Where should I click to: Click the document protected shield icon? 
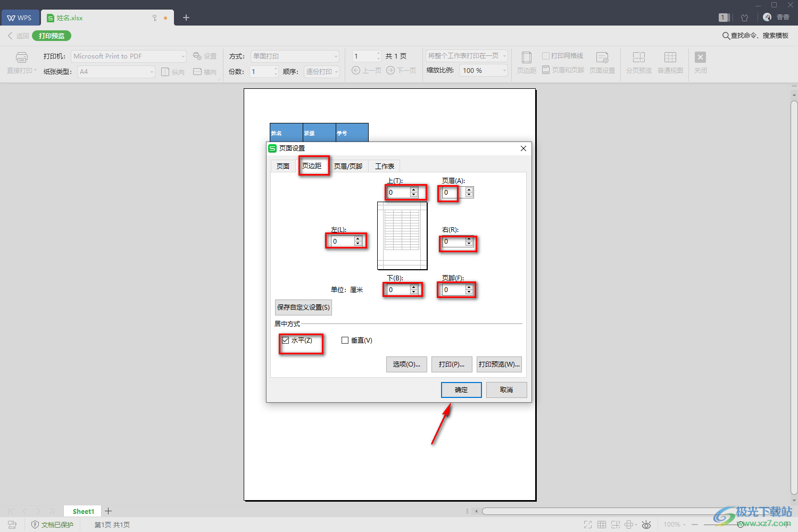coord(35,525)
